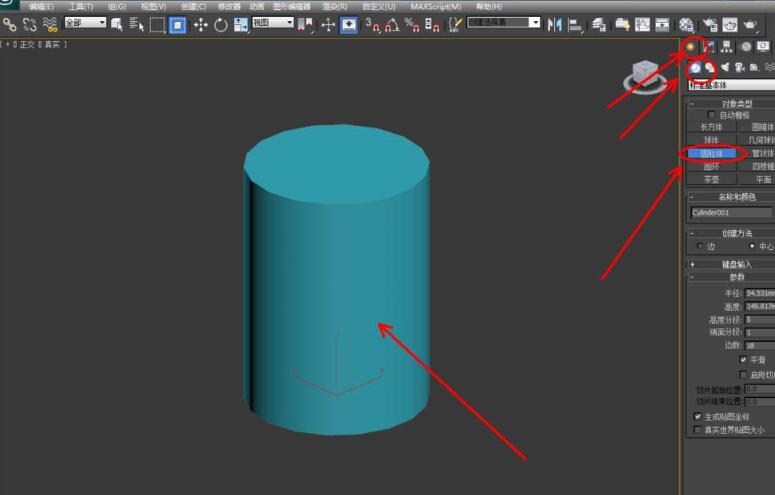The height and width of the screenshot is (495, 775).
Task: Switch to the Hierarchy panel tab
Action: click(727, 47)
